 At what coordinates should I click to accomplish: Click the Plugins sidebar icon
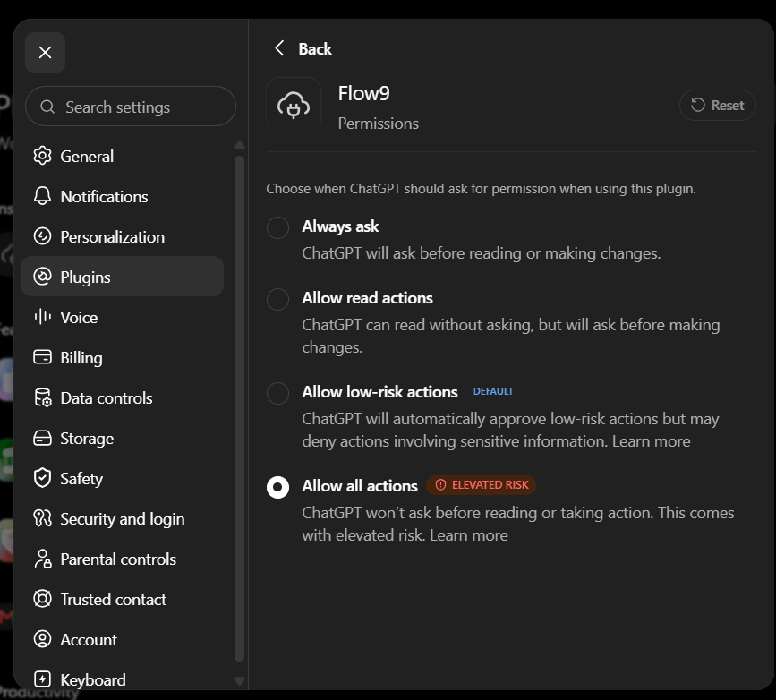(x=43, y=277)
